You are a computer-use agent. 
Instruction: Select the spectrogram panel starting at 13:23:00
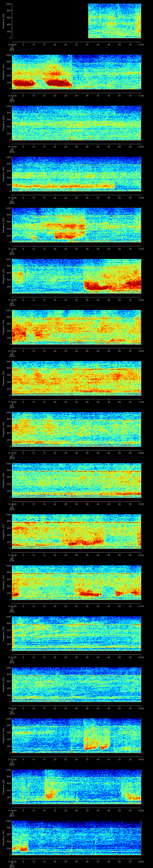[x=76, y=736]
